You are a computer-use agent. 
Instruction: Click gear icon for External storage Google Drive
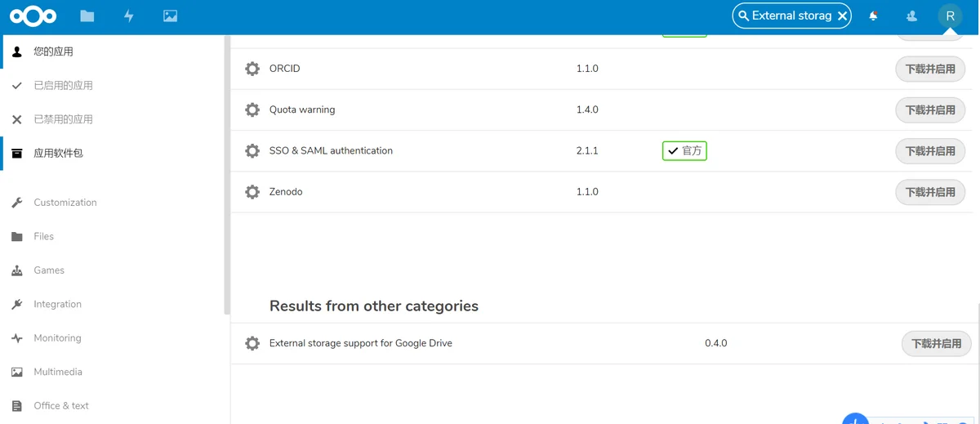(252, 344)
